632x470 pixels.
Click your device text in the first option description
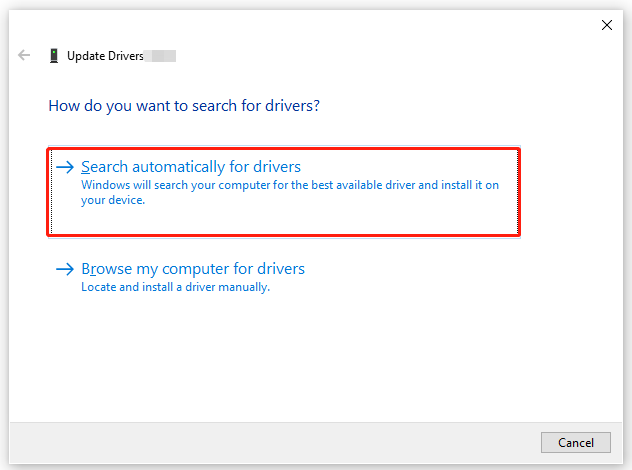[x=113, y=200]
